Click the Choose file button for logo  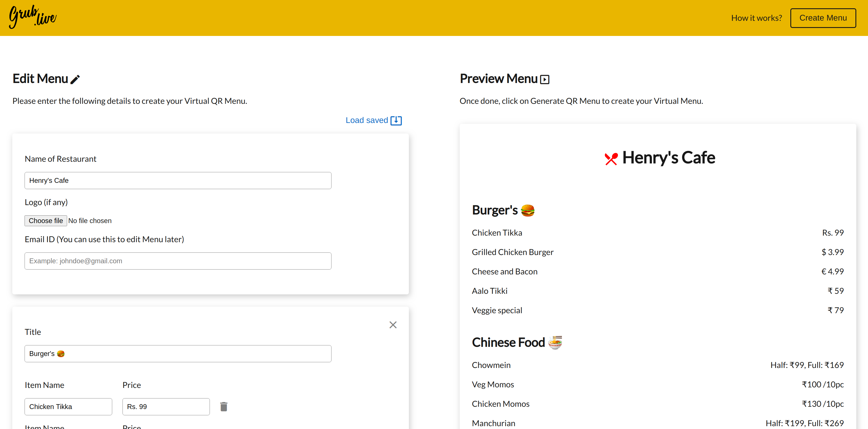coord(46,221)
